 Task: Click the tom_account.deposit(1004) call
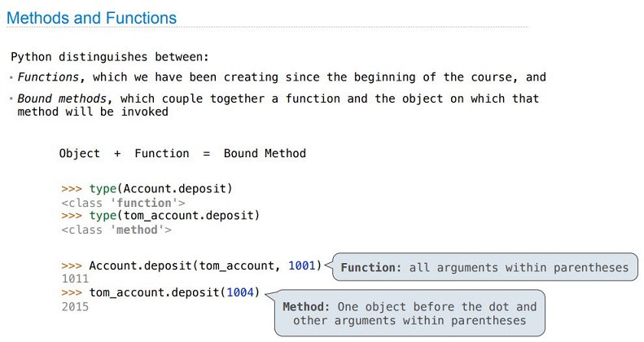pyautogui.click(x=160, y=292)
